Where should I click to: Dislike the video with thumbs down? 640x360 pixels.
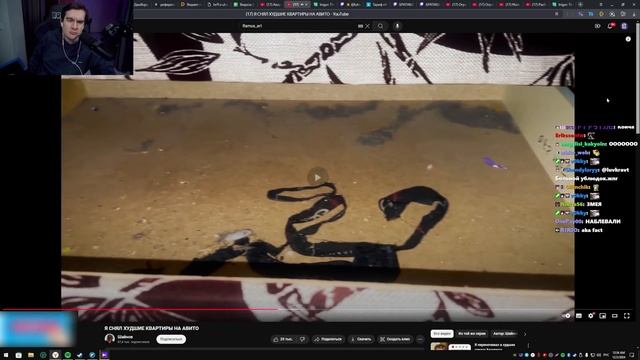302,339
